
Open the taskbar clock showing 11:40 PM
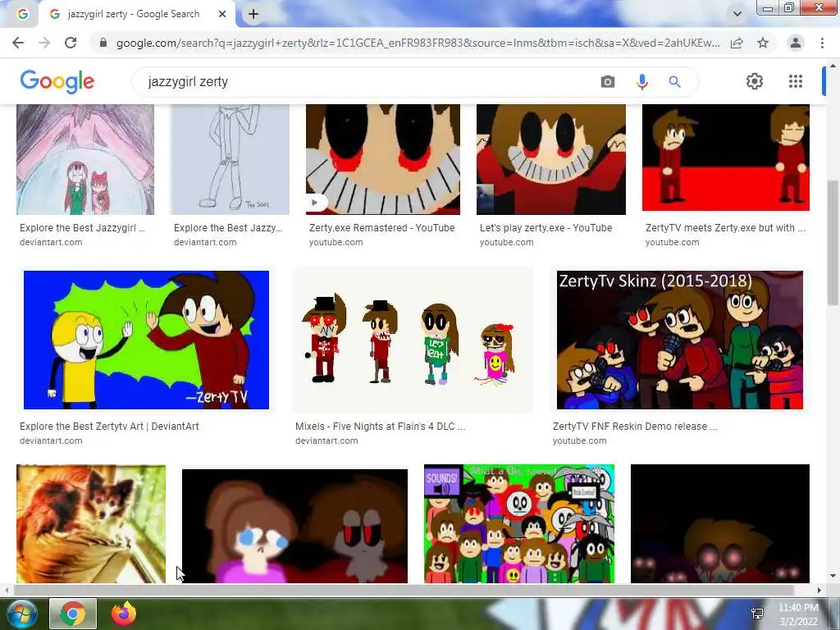click(798, 614)
